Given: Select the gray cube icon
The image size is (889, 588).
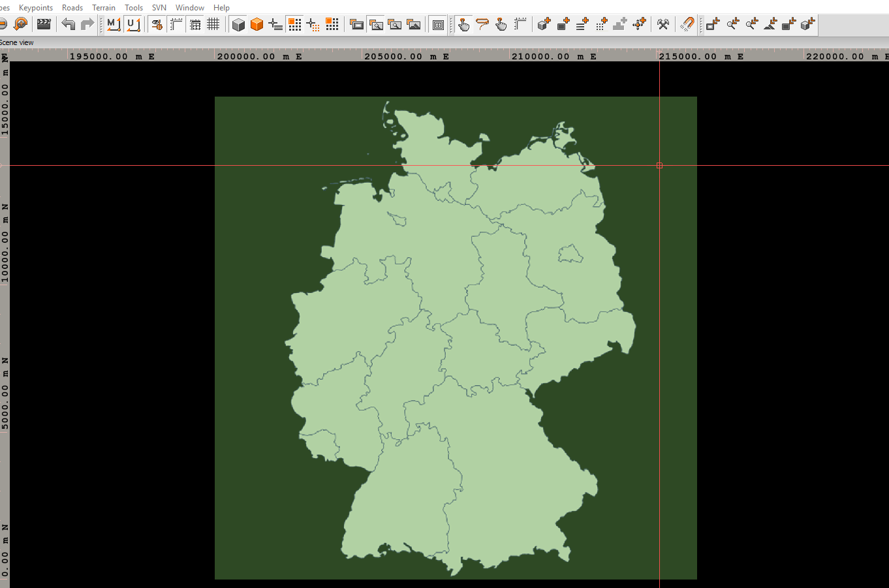Looking at the screenshot, I should pos(238,24).
